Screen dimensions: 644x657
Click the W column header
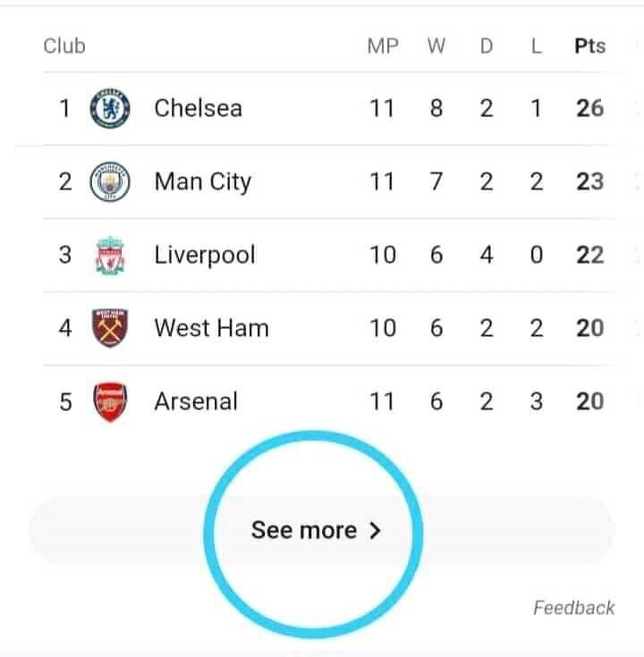pos(436,46)
